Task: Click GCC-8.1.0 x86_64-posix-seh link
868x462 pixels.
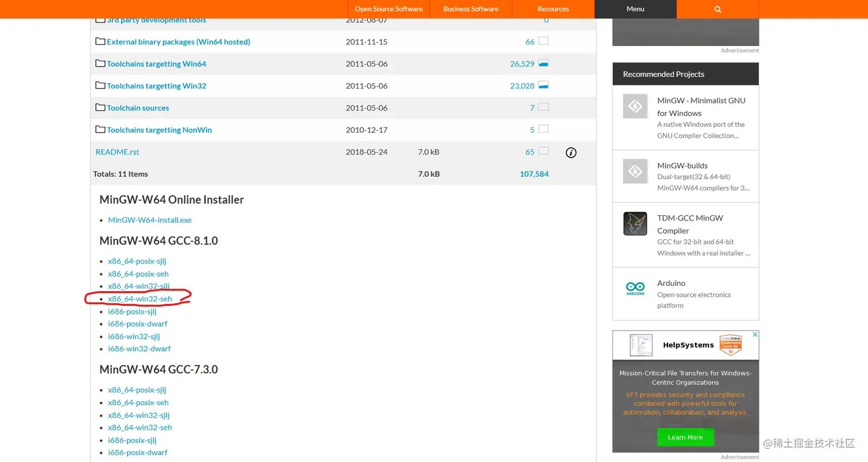Action: (x=138, y=274)
